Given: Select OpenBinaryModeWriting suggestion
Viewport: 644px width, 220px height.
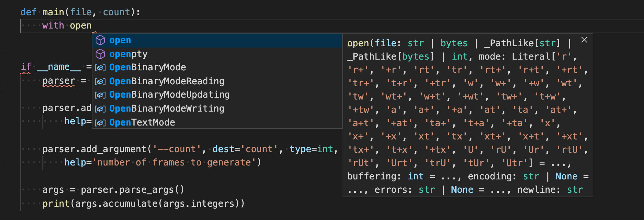Looking at the screenshot, I should (217, 108).
